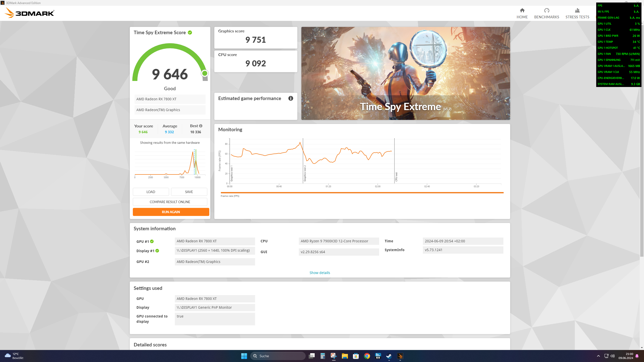Click the Display #1 green validation checkmark

157,251
